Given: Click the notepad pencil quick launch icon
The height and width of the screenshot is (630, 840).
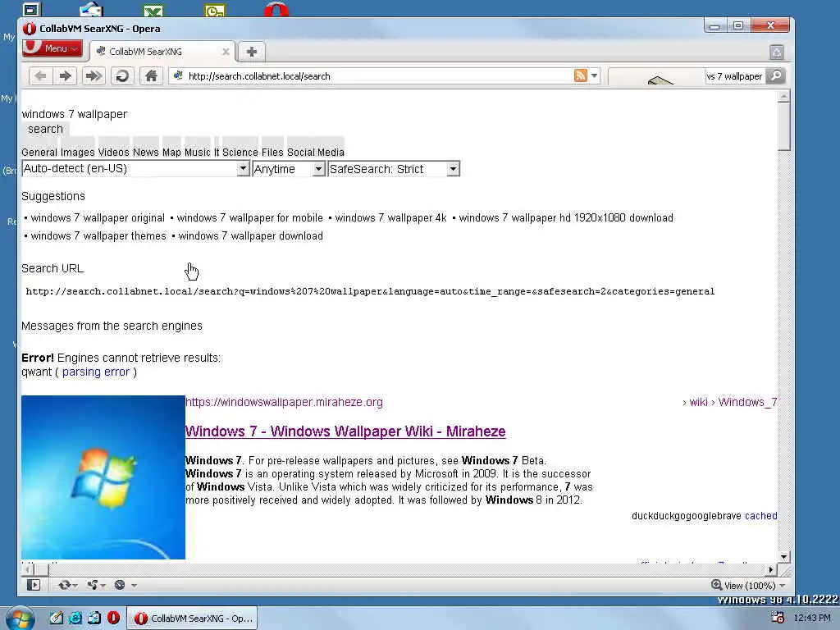Looking at the screenshot, I should tap(57, 618).
